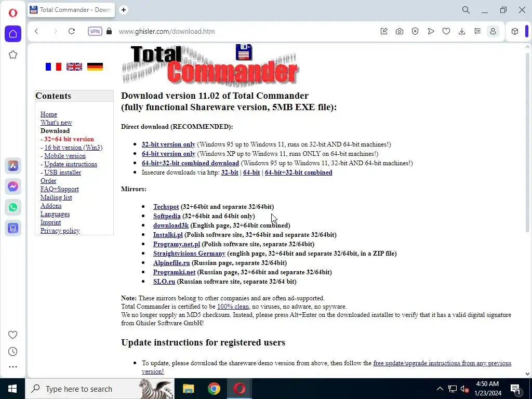The width and height of the screenshot is (532, 399).
Task: Open the USB installer link
Action: (x=63, y=172)
